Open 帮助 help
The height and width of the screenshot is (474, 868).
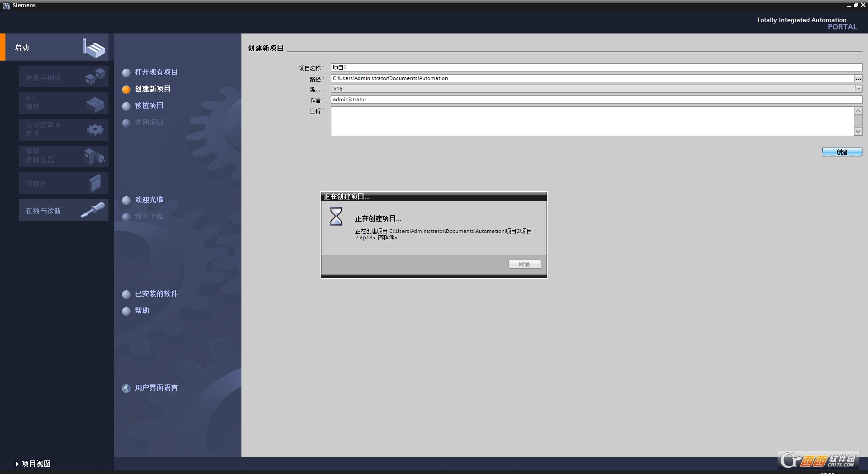142,310
